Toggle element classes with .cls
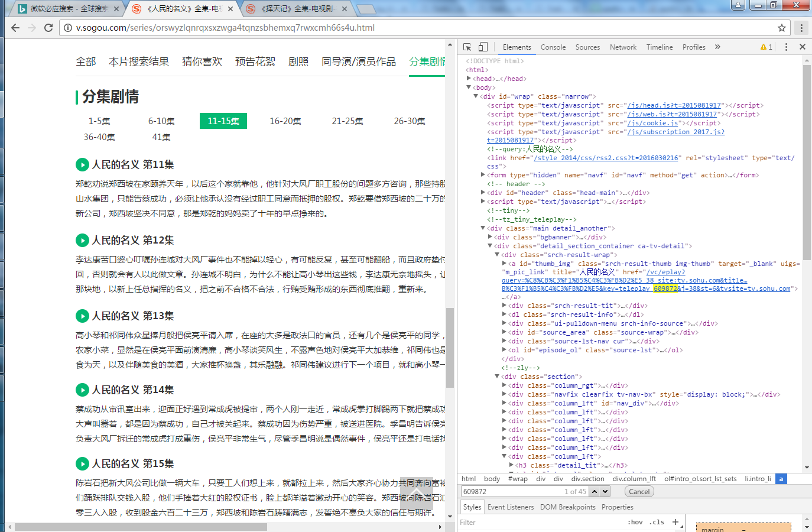 pos(657,522)
